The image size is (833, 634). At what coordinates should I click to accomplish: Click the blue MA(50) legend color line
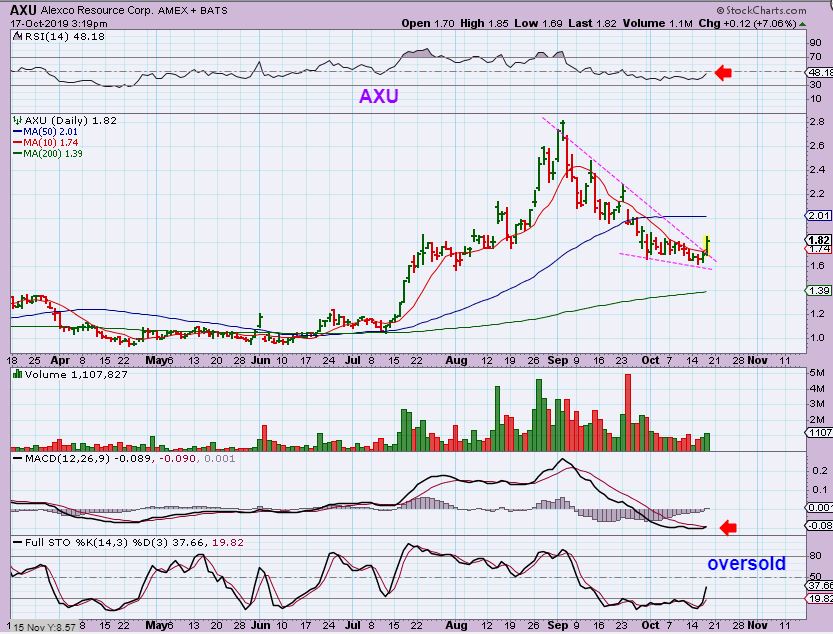tap(18, 132)
